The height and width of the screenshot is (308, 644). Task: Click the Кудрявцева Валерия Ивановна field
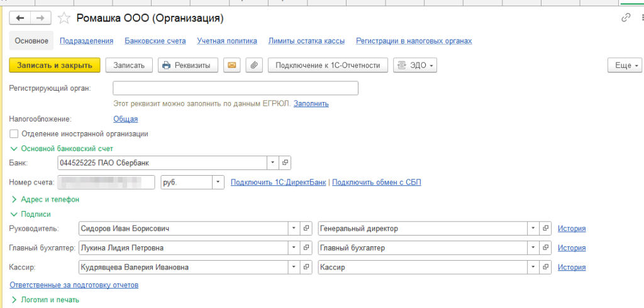point(183,267)
